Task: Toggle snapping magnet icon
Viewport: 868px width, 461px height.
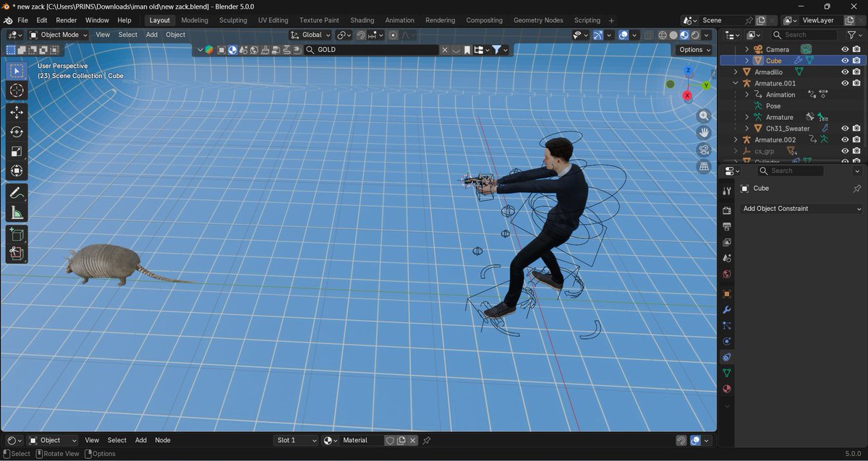Action: 361,35
